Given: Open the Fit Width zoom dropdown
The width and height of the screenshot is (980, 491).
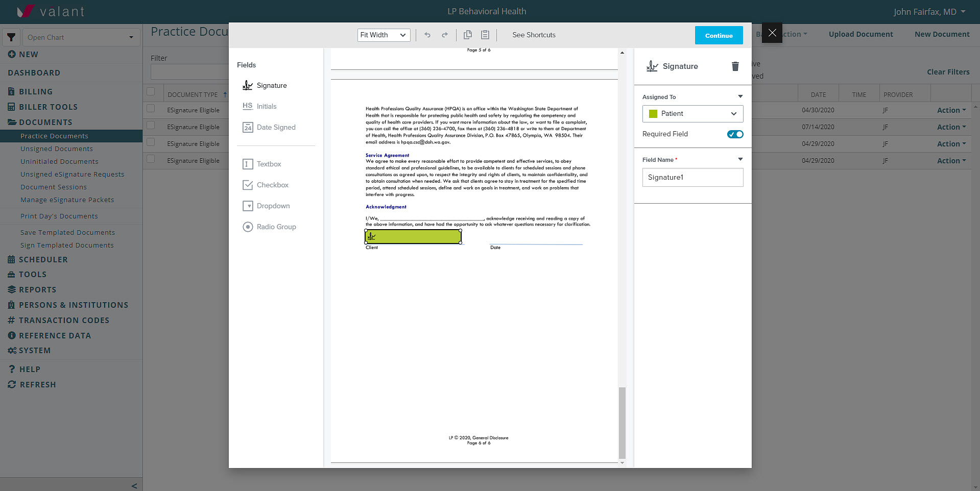Looking at the screenshot, I should (x=384, y=35).
